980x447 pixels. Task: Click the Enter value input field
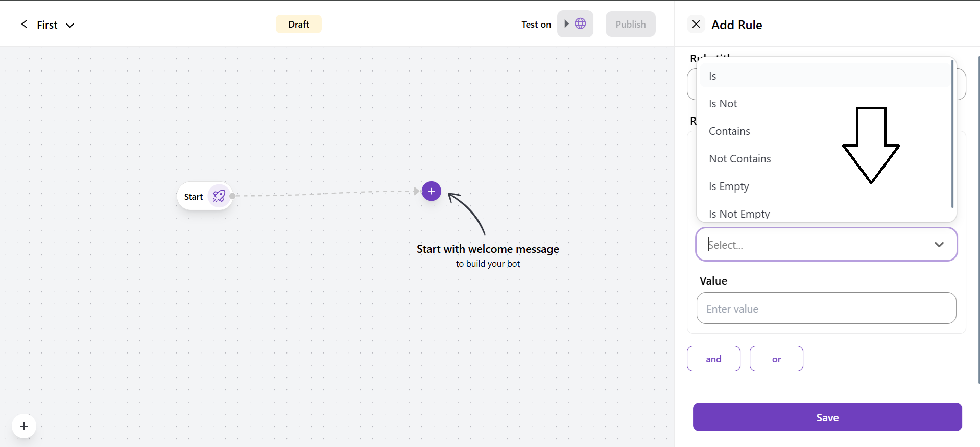click(826, 309)
